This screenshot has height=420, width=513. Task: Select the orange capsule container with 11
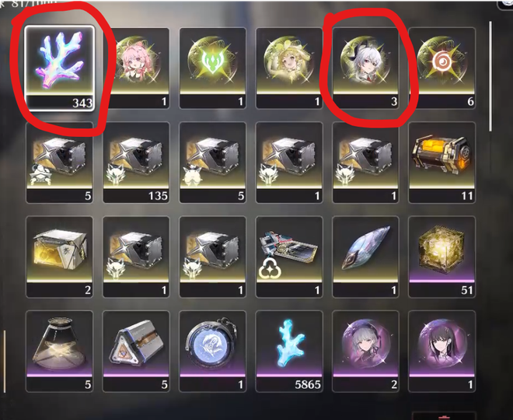(x=441, y=163)
